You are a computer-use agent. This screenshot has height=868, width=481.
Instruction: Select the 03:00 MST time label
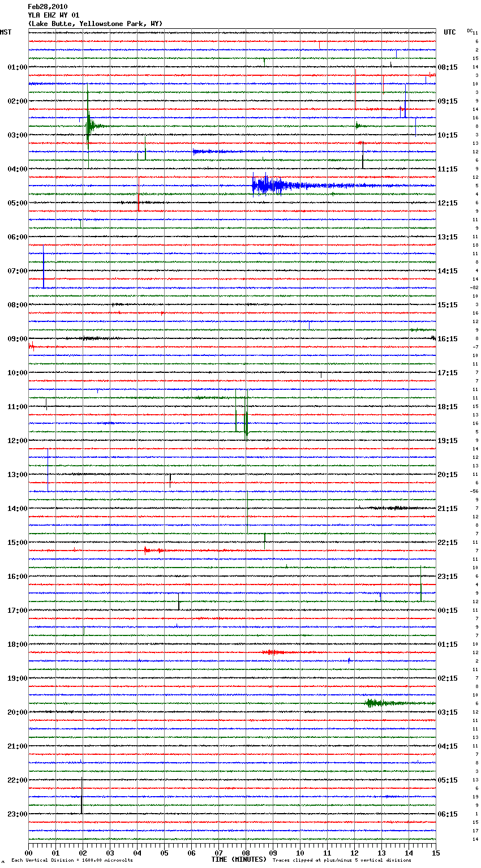click(18, 135)
